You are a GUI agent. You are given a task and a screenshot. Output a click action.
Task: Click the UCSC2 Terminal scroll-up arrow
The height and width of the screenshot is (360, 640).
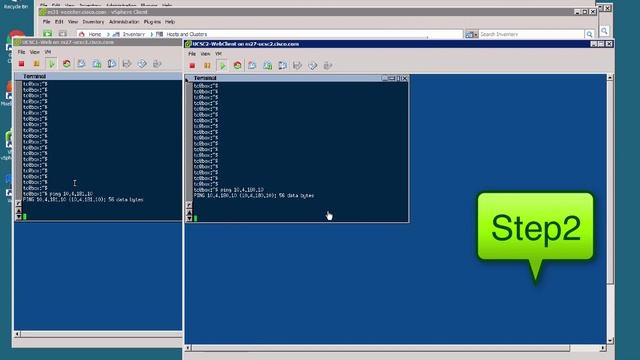click(x=189, y=213)
